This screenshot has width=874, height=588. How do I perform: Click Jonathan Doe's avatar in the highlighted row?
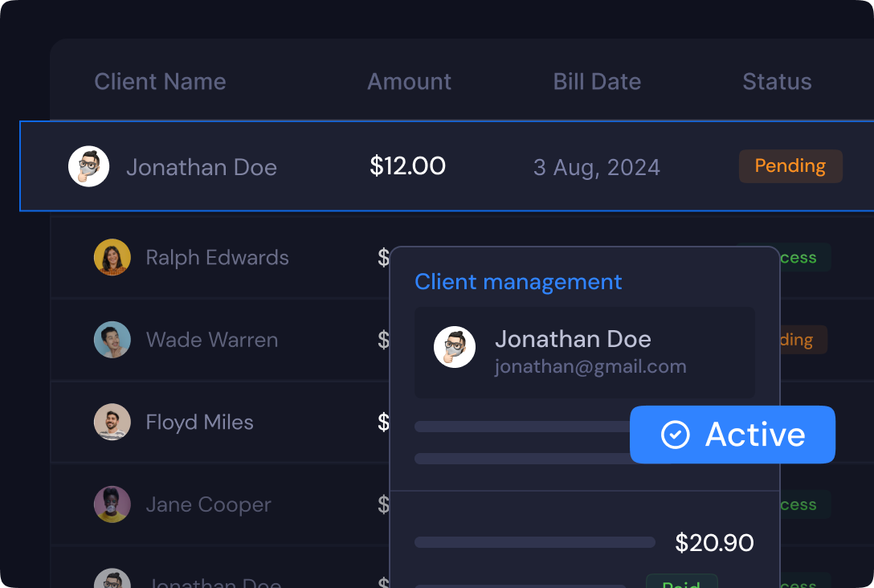point(88,167)
